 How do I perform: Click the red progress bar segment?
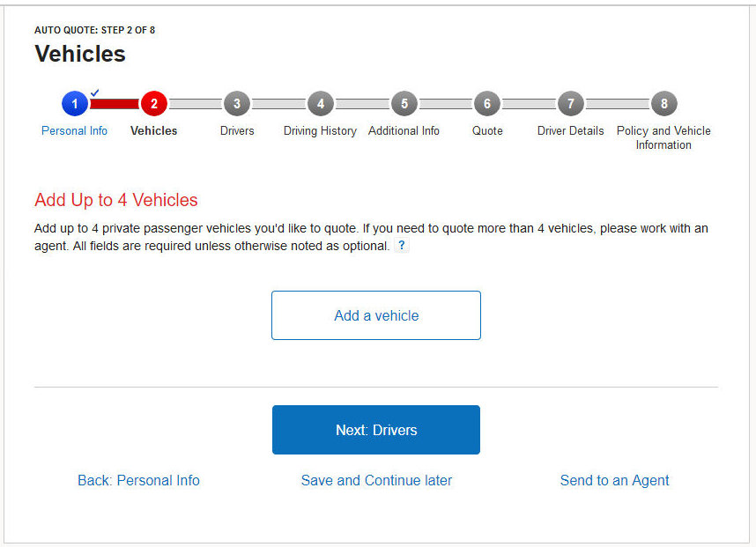coord(115,104)
